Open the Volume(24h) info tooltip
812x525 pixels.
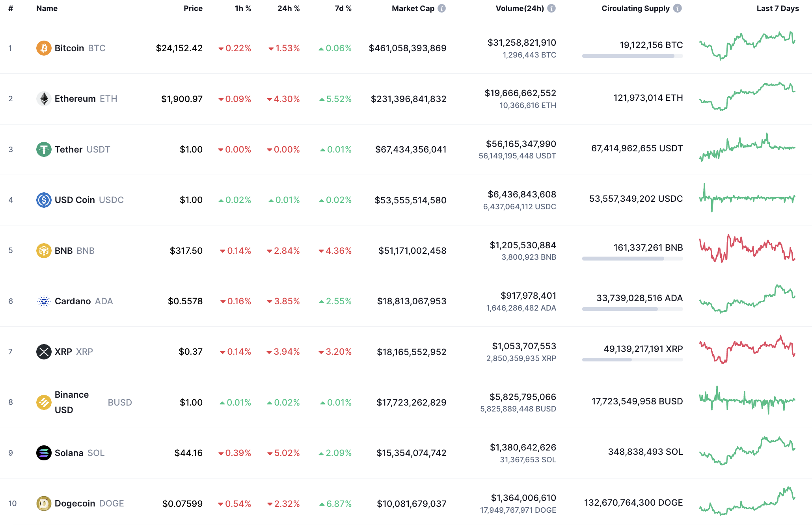click(551, 8)
